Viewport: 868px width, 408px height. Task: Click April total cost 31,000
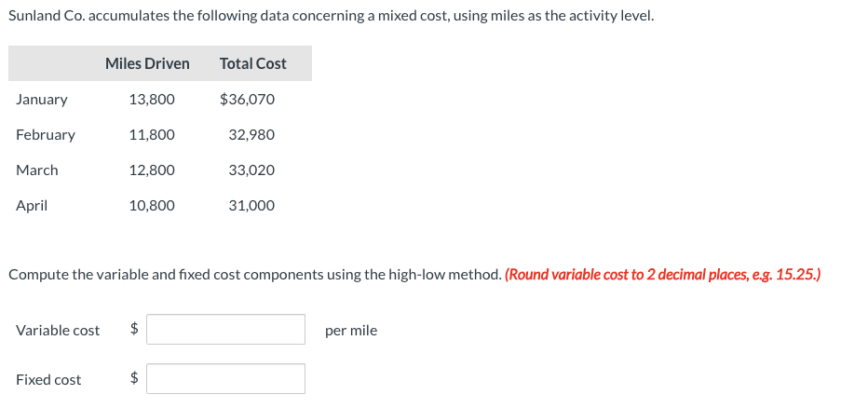[251, 206]
